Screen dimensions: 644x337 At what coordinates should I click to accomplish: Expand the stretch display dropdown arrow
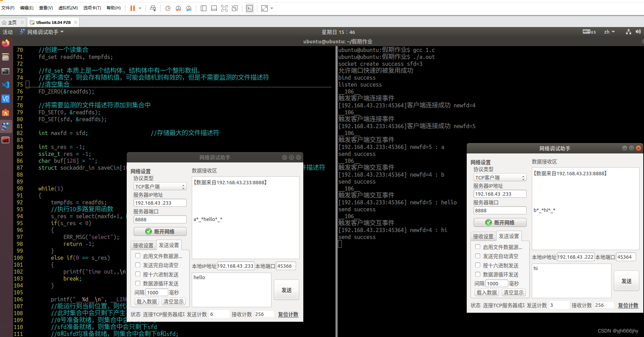(272, 8)
